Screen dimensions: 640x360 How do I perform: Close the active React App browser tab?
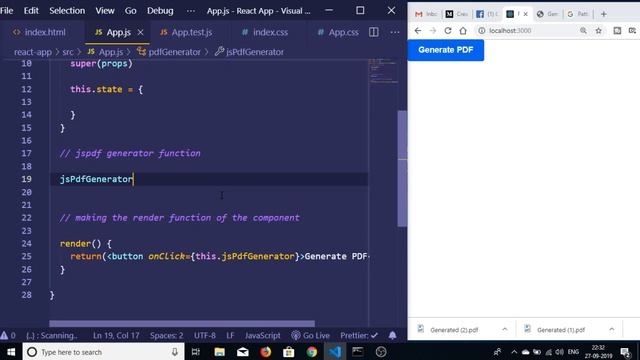pos(526,14)
